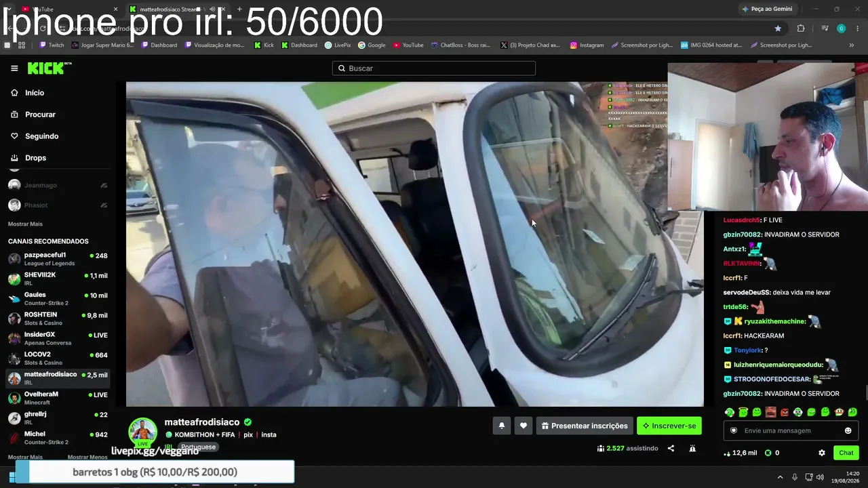Click chat username luizhenriquemaiorqueodudu

(778, 365)
